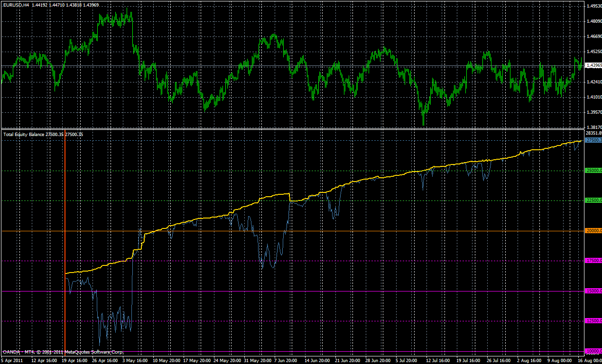The image size is (602, 364).
Task: Click the 17500 level label
Action: (594, 261)
